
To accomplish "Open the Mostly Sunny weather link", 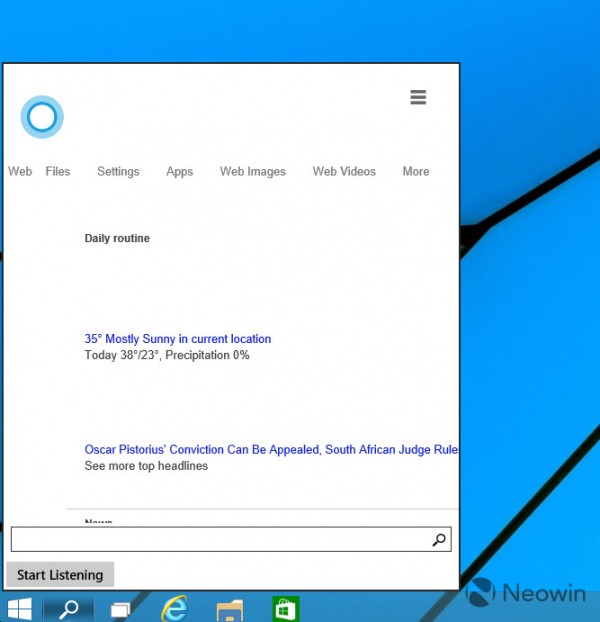I will (x=178, y=339).
